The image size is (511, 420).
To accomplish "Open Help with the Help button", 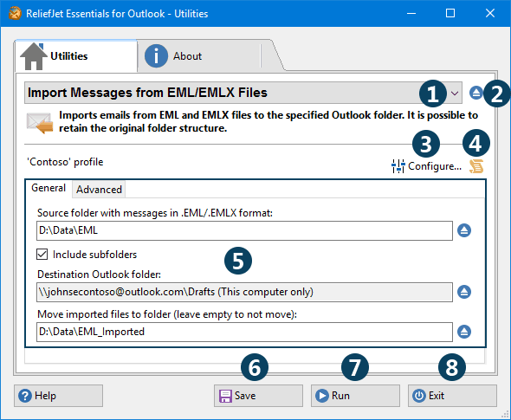I will tap(58, 396).
